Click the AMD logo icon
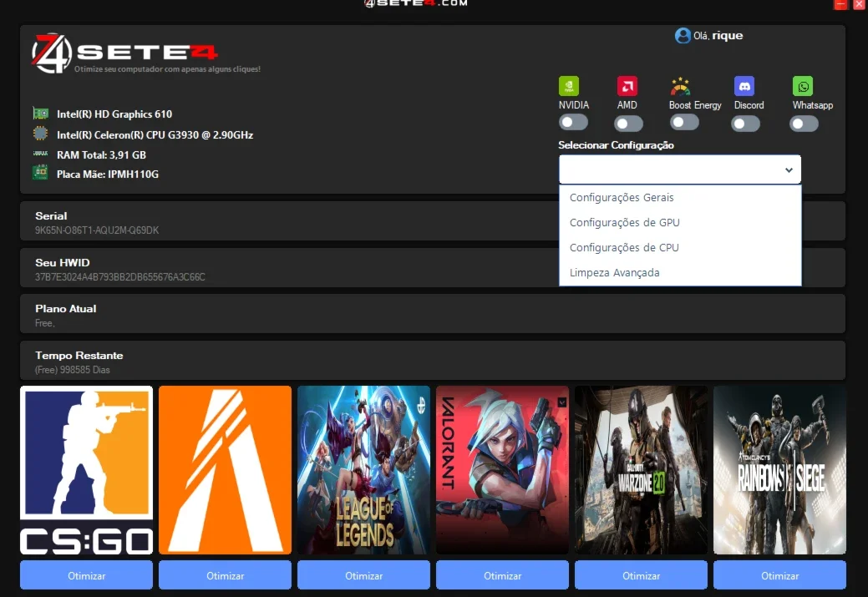 click(627, 86)
